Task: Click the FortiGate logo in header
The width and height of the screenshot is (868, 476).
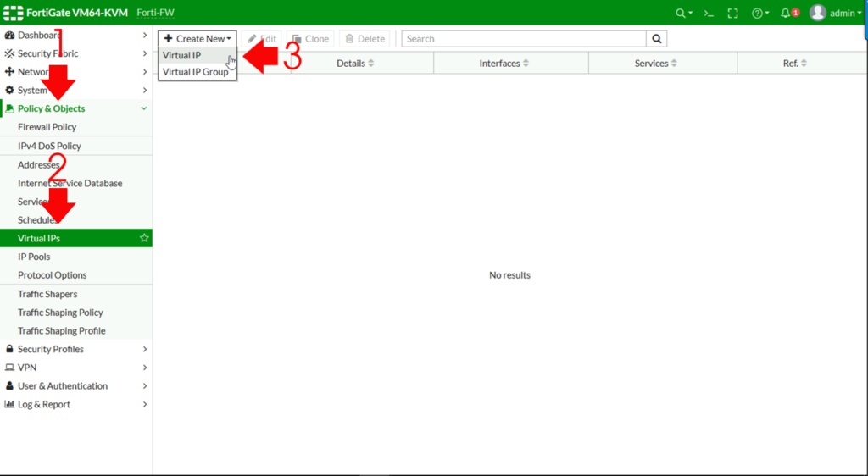Action: point(13,13)
